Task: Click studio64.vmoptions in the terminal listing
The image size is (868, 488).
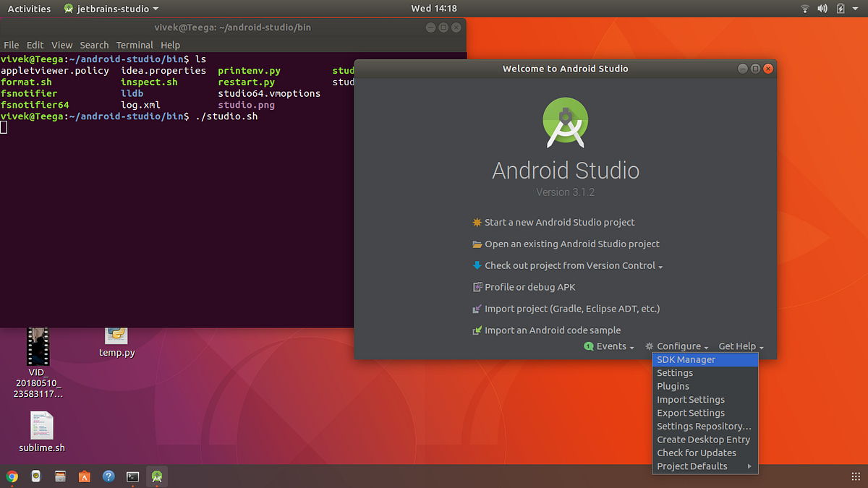Action: pyautogui.click(x=269, y=94)
